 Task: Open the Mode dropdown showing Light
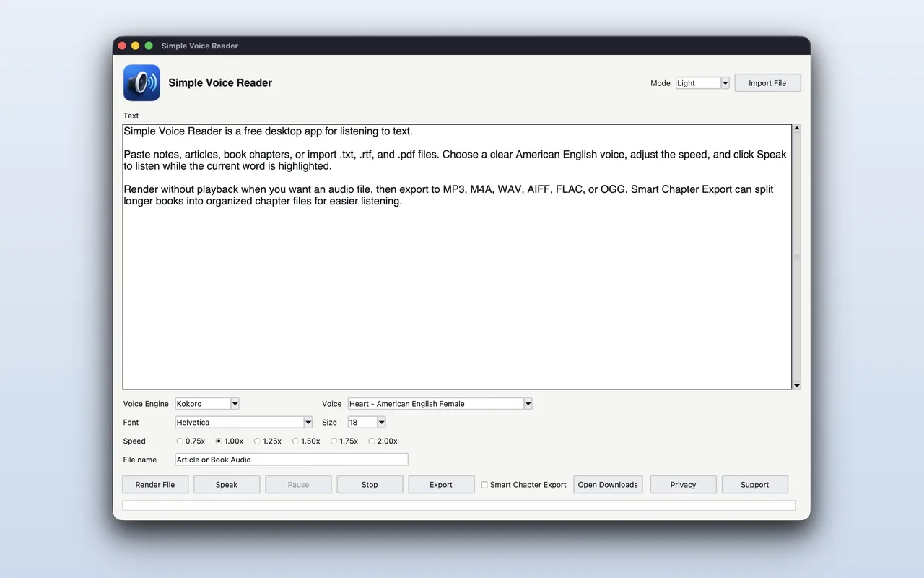(702, 83)
